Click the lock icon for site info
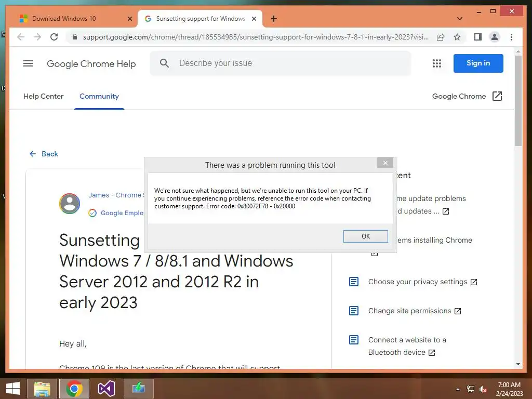The image size is (532, 399). 75,37
